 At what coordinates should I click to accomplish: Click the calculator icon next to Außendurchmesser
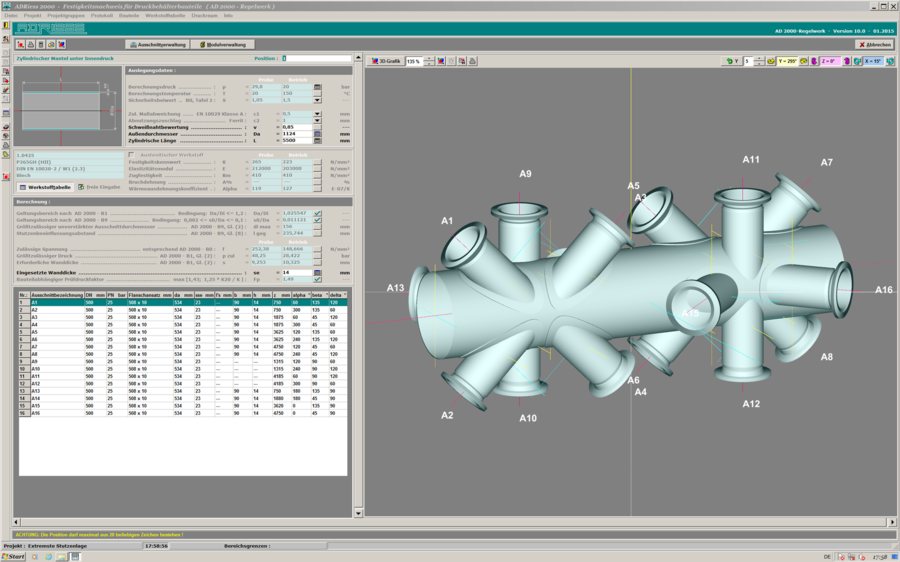(318, 133)
